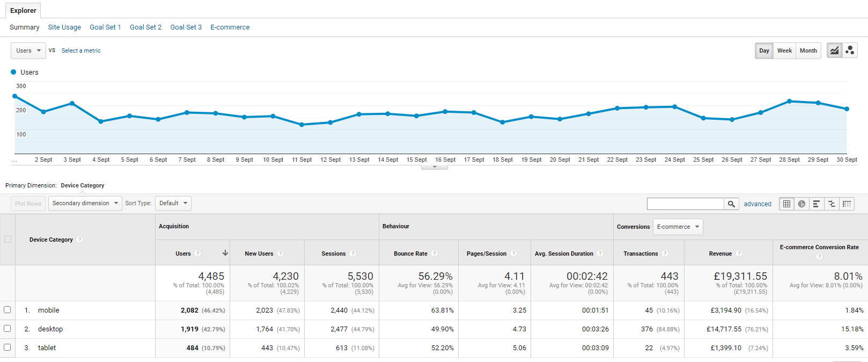Image resolution: width=868 pixels, height=362 pixels.
Task: Open the Secondary dimension dropdown
Action: coord(85,204)
